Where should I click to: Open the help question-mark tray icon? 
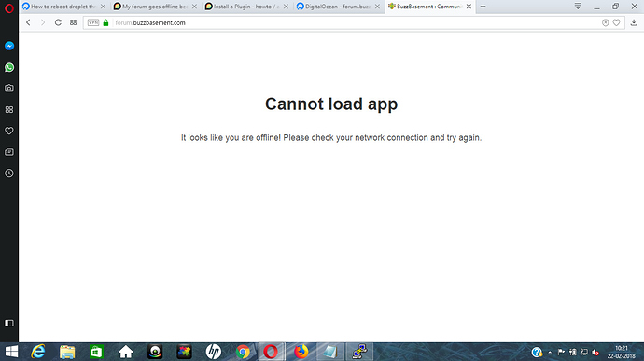pos(537,352)
